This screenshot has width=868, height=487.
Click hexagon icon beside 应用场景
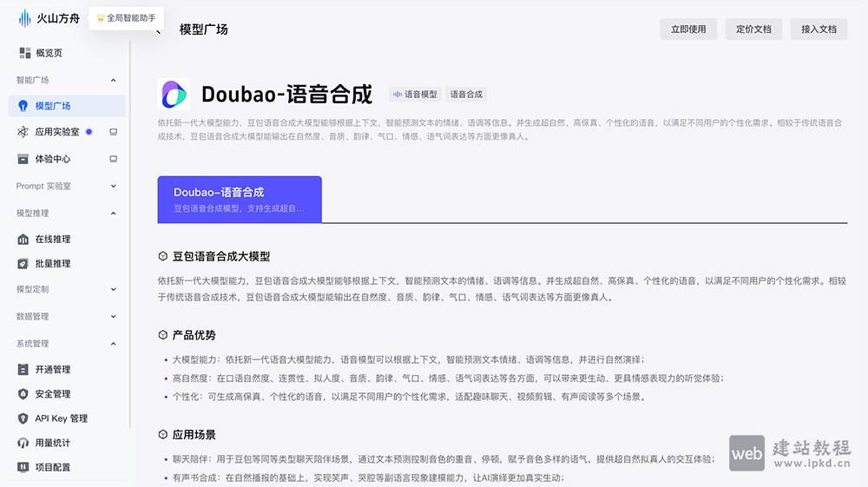click(163, 434)
